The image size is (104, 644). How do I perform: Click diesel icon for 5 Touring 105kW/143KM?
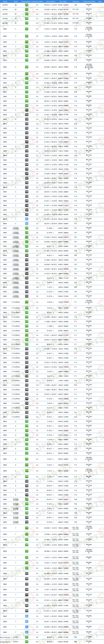click(x=27, y=362)
